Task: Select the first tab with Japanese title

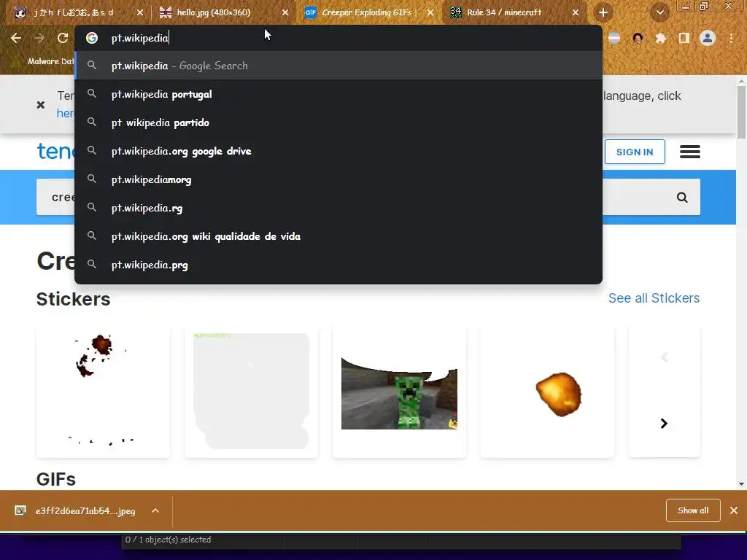Action: (x=74, y=12)
